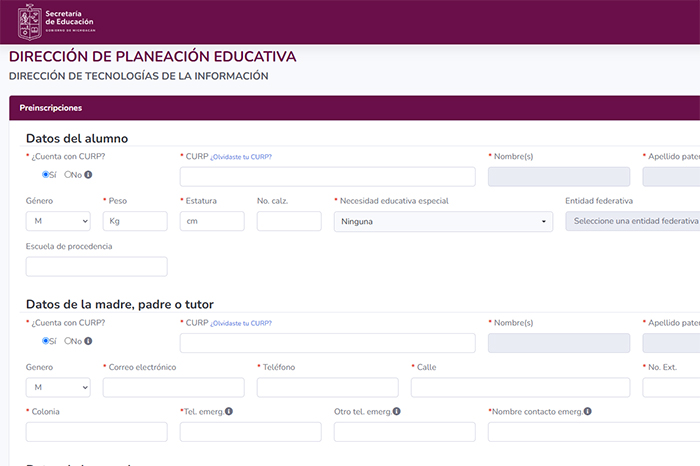Expand Necesidad educativa especial dropdown
This screenshot has width=700, height=466.
tap(443, 221)
